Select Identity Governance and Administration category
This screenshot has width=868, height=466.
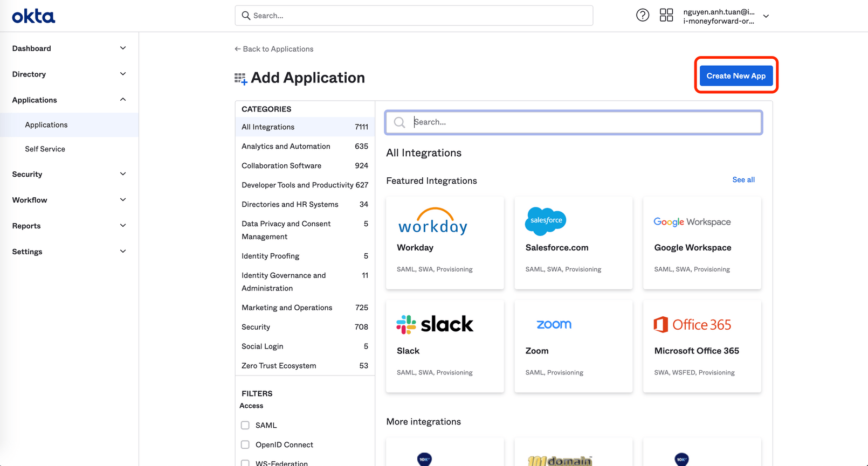point(305,282)
